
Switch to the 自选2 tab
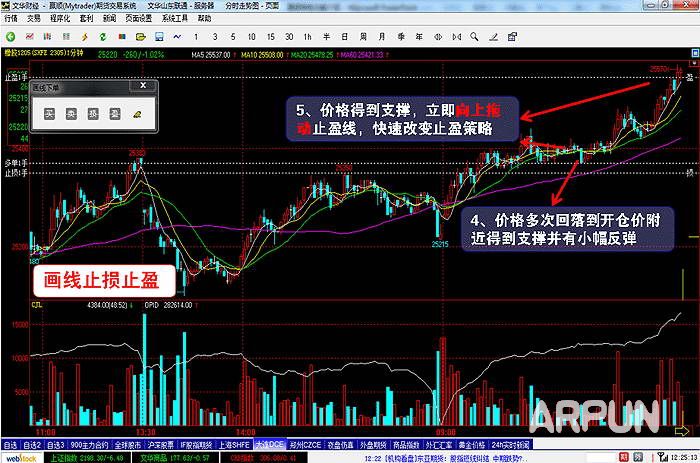coord(32,445)
